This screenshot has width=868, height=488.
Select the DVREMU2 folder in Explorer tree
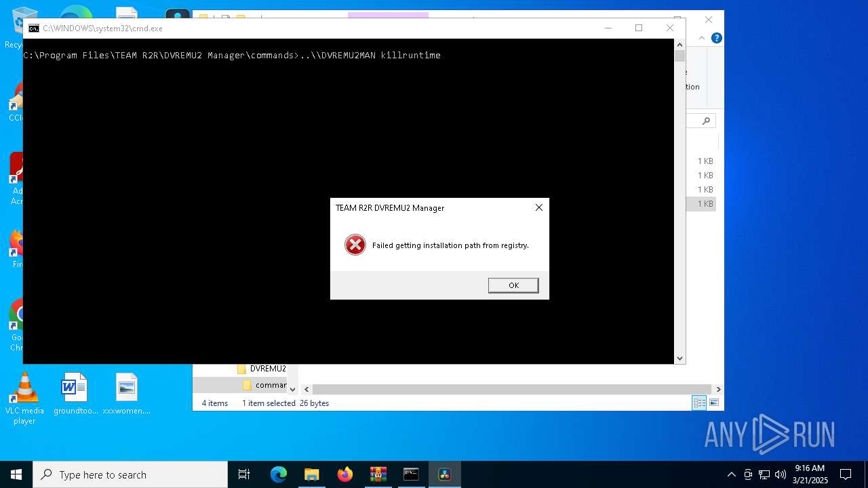click(x=262, y=369)
